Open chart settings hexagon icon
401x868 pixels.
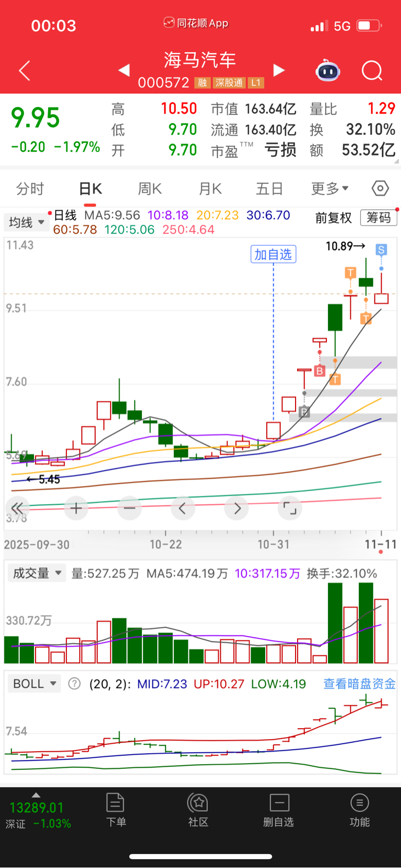coord(380,188)
